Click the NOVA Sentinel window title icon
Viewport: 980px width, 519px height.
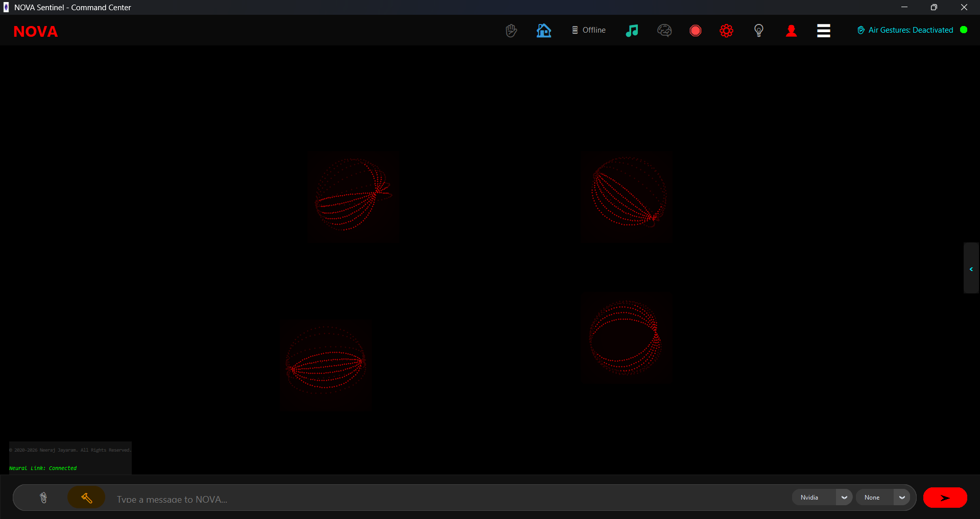point(6,7)
